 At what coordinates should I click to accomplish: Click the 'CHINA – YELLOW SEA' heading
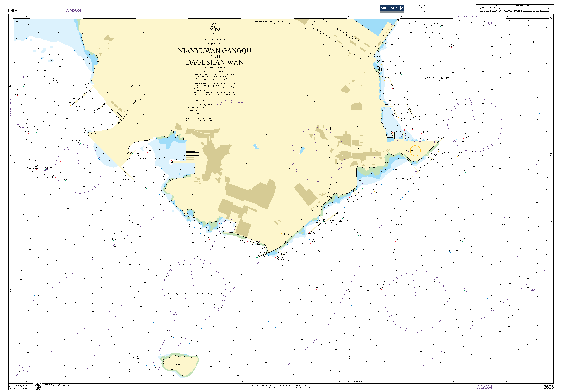click(x=215, y=40)
